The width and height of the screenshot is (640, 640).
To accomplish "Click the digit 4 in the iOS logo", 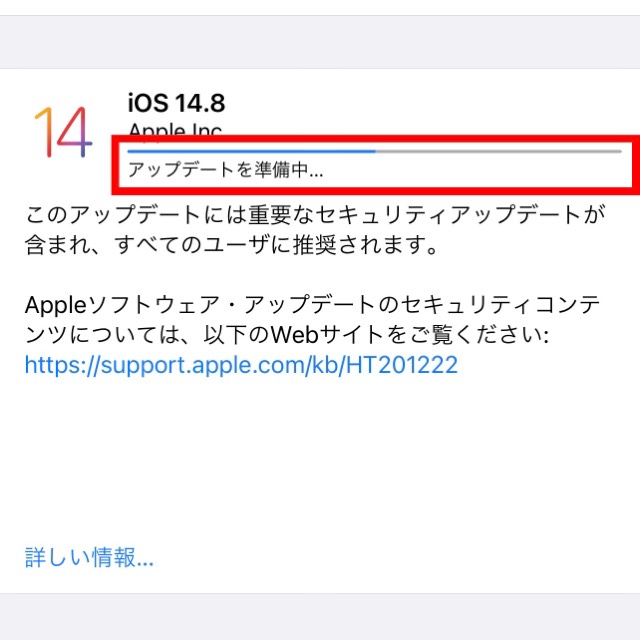I will click(x=75, y=132).
